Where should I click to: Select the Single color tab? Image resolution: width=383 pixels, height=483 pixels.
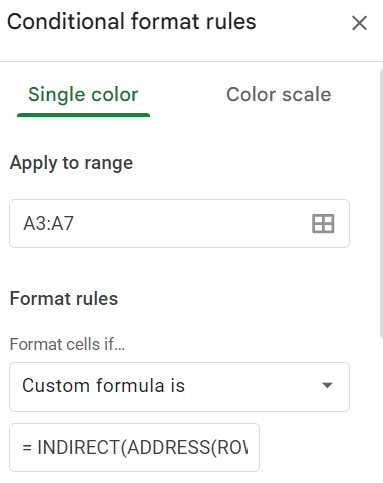click(x=83, y=94)
